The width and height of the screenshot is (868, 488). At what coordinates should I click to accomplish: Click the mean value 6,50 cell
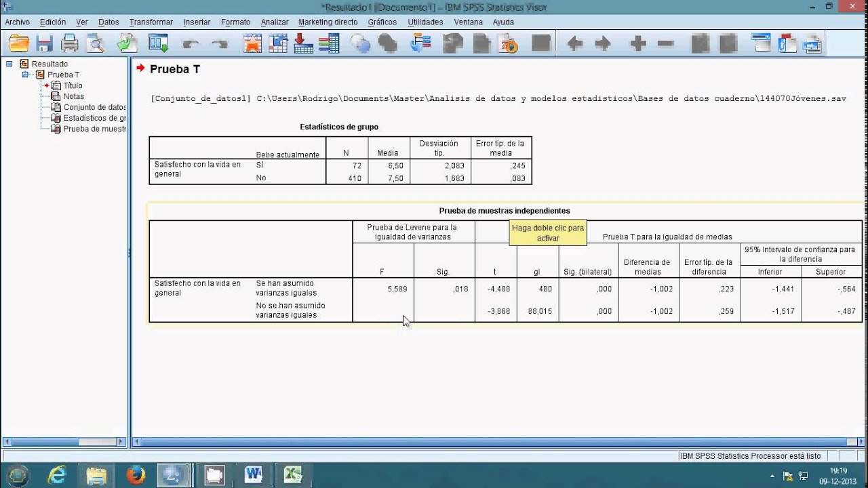click(x=397, y=165)
